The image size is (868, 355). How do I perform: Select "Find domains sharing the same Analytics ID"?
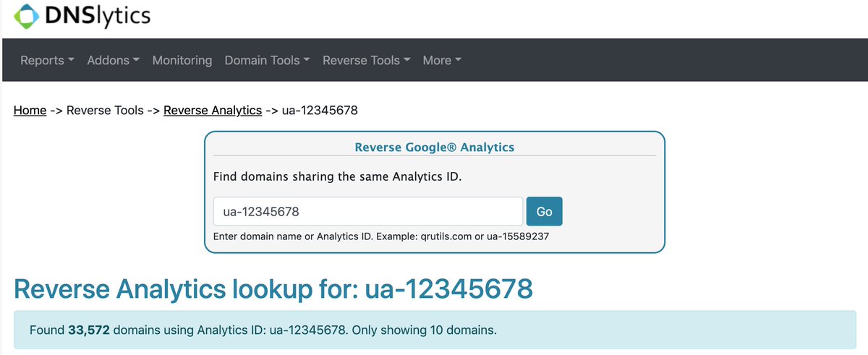pyautogui.click(x=338, y=176)
